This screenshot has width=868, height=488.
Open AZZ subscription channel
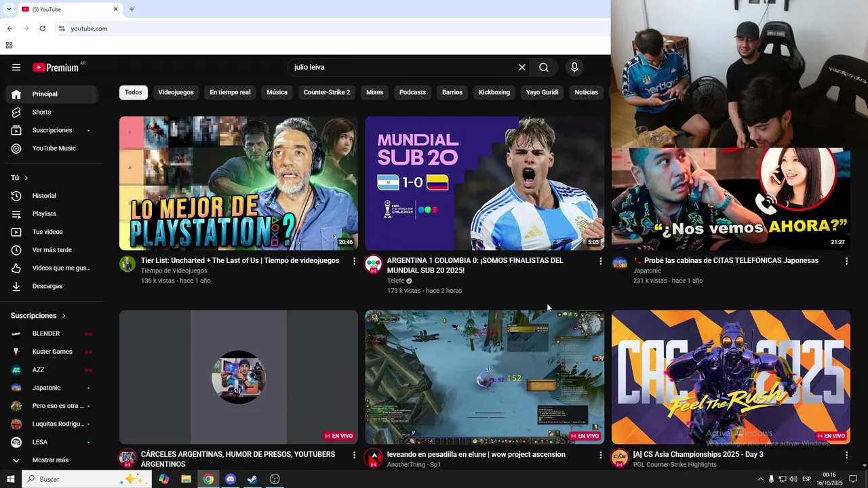52,370
